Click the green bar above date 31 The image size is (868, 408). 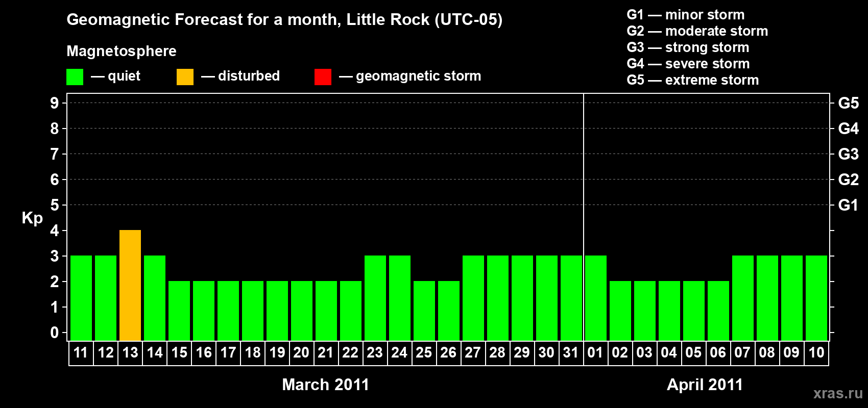571,298
